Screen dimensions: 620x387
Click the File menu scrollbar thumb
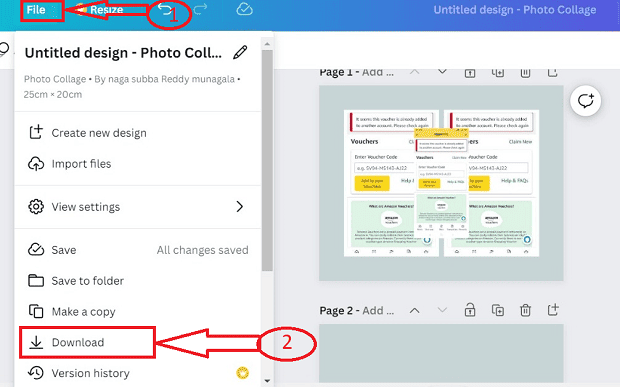pos(267,160)
